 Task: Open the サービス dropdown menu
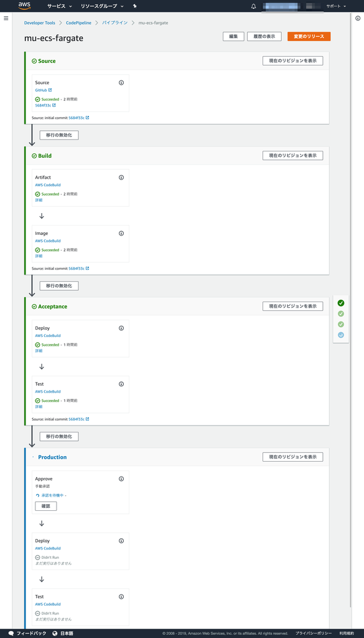59,6
